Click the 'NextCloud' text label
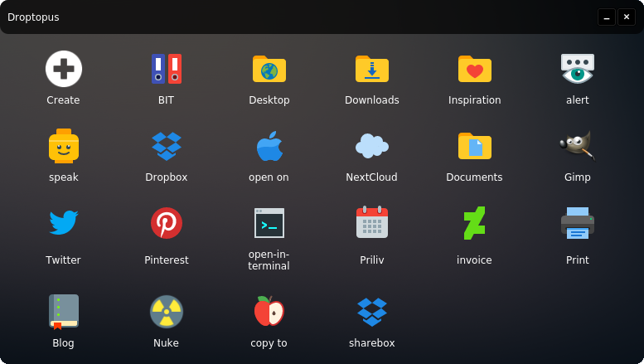 371,177
